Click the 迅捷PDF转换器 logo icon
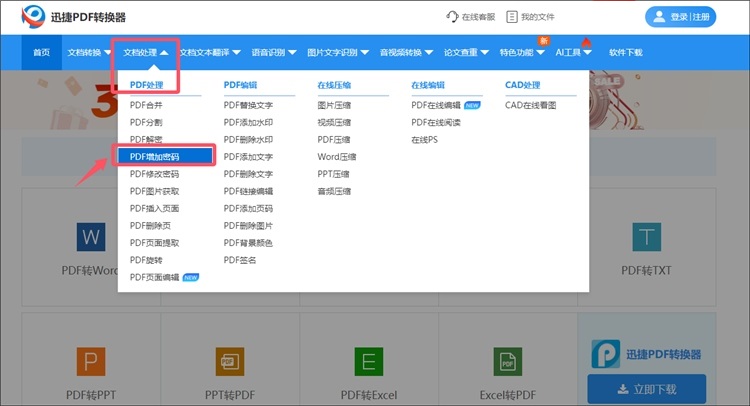 coord(33,17)
